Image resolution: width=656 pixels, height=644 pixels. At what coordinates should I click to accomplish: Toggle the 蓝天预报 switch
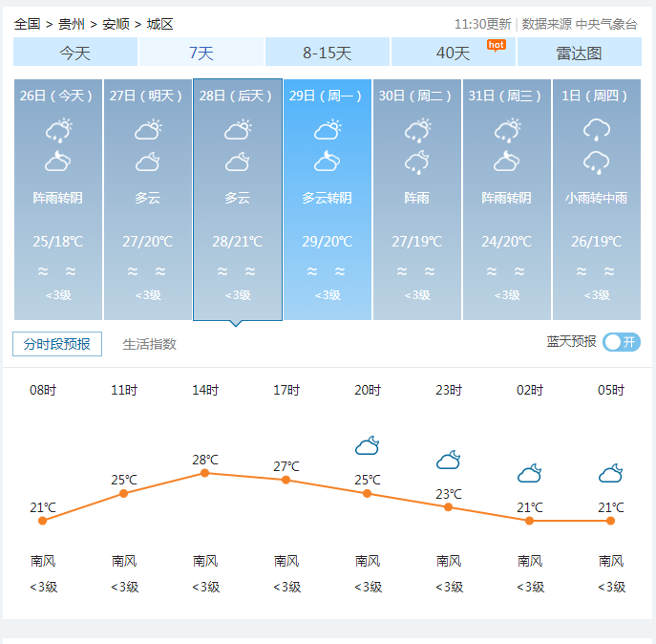coord(622,342)
